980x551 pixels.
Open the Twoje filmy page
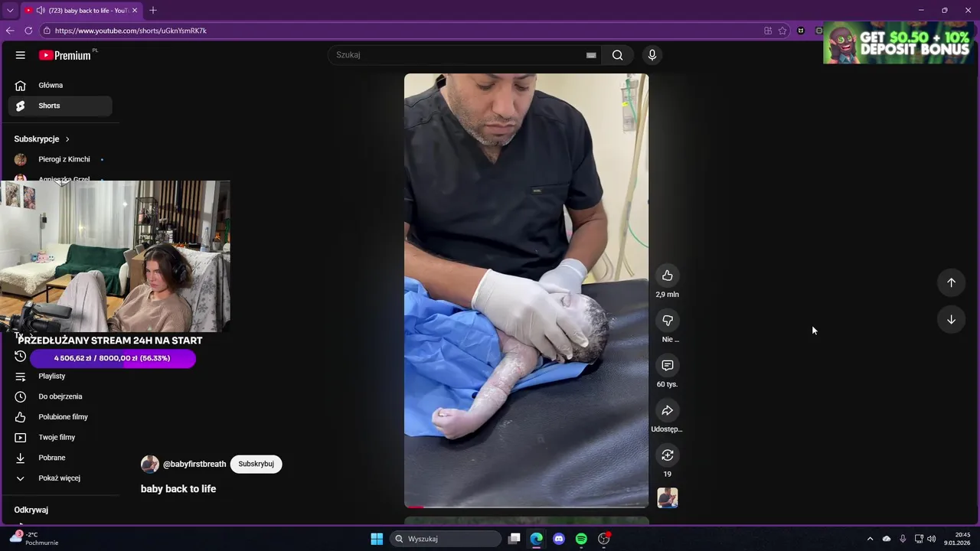60,438
